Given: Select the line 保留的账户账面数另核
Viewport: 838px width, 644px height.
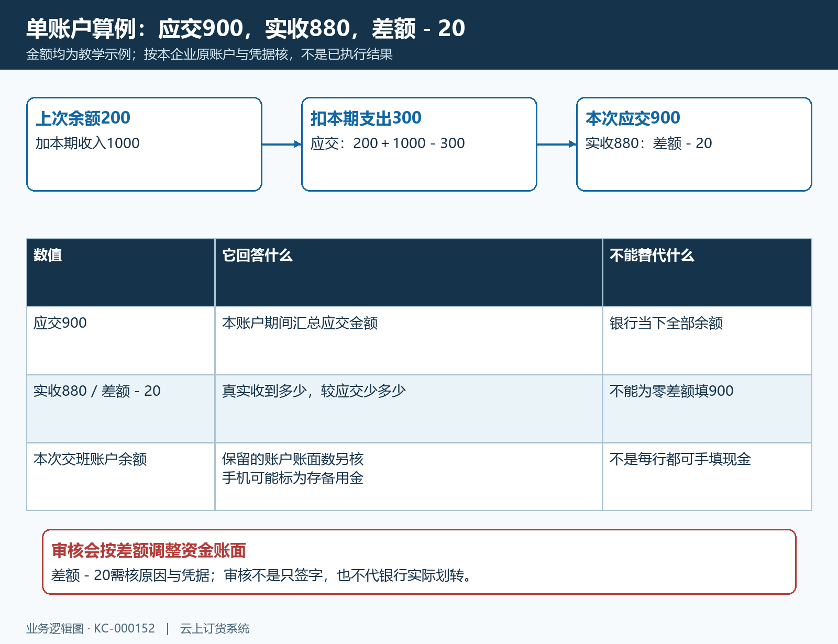Looking at the screenshot, I should [293, 459].
